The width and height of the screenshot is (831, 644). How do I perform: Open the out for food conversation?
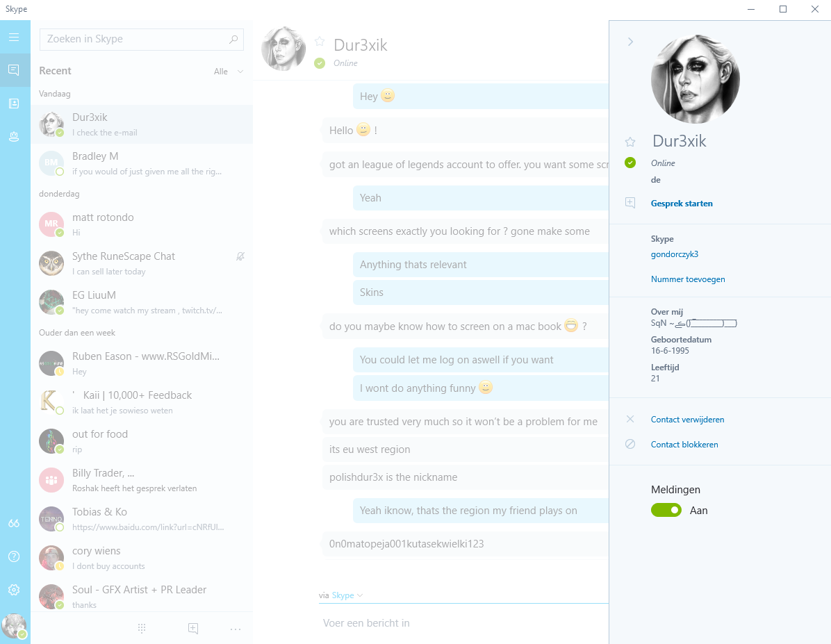142,441
